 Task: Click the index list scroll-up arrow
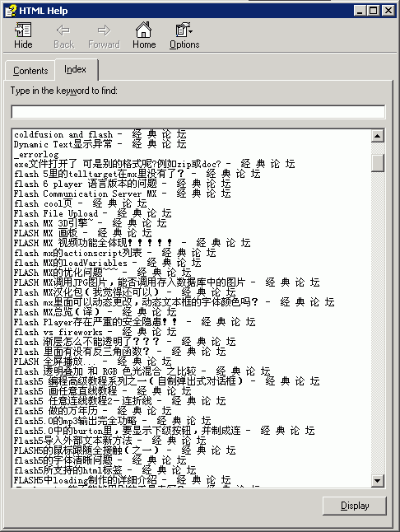click(x=377, y=136)
